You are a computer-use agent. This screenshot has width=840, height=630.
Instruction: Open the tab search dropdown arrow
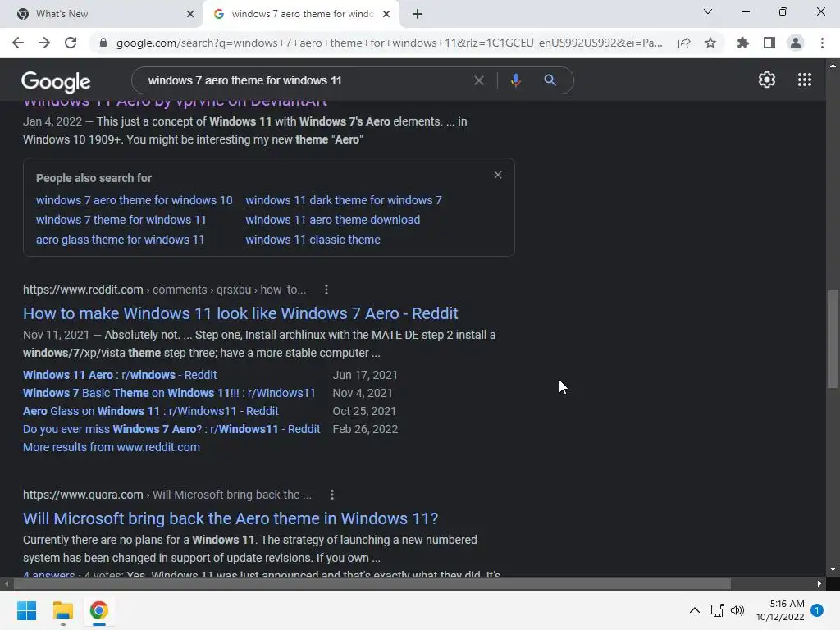pyautogui.click(x=708, y=11)
